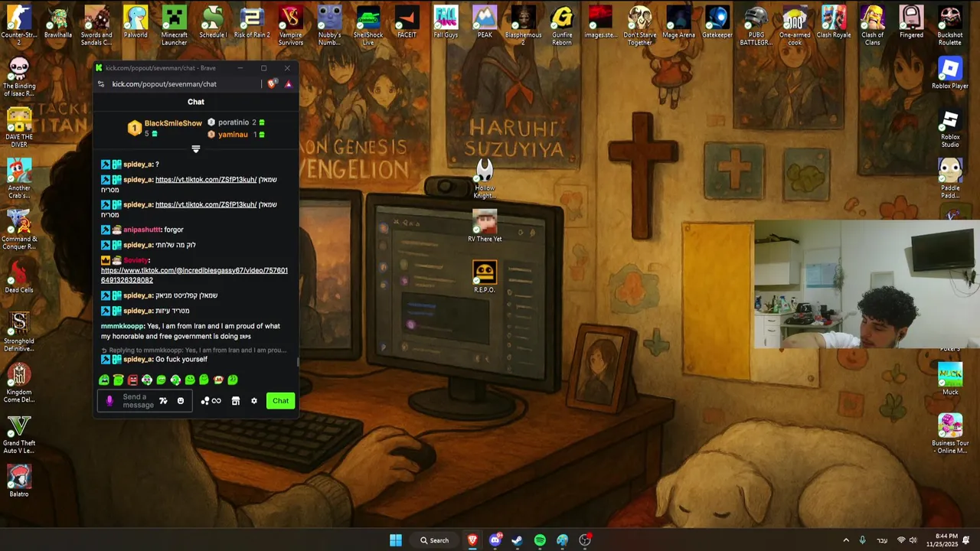Switch input language indicator in tray
This screenshot has height=551, width=980.
[x=882, y=540]
